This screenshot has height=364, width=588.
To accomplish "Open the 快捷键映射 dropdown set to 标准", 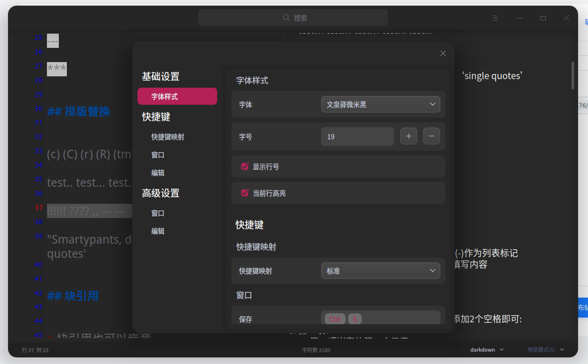I will pyautogui.click(x=381, y=271).
